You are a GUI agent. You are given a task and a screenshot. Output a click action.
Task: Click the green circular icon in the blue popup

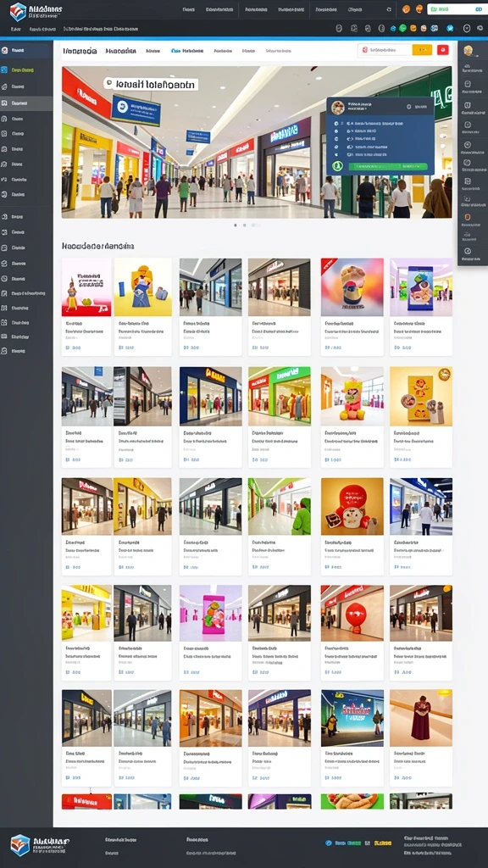click(x=337, y=165)
